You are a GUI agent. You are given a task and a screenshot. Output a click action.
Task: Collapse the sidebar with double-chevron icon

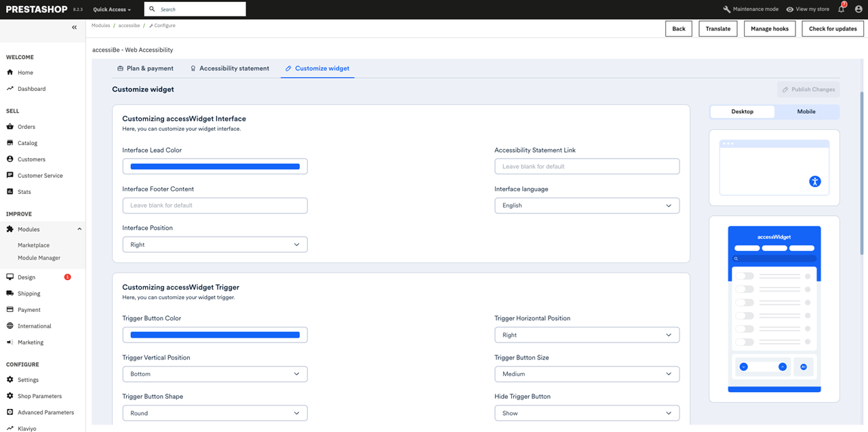75,27
